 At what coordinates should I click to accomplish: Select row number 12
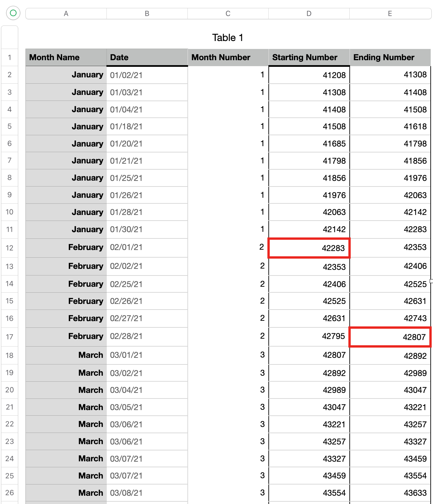(x=10, y=247)
